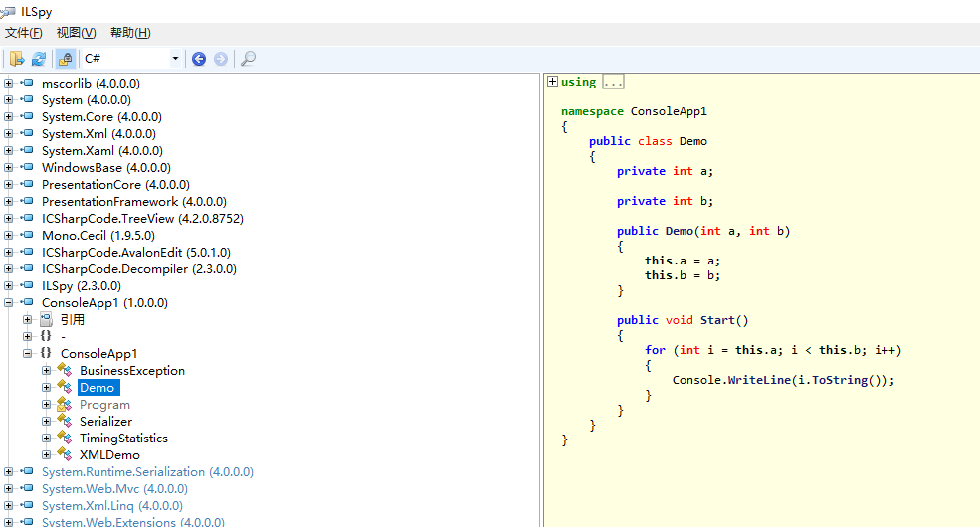Click the Reload assemblies refresh icon
This screenshot has width=980, height=527.
(x=39, y=59)
